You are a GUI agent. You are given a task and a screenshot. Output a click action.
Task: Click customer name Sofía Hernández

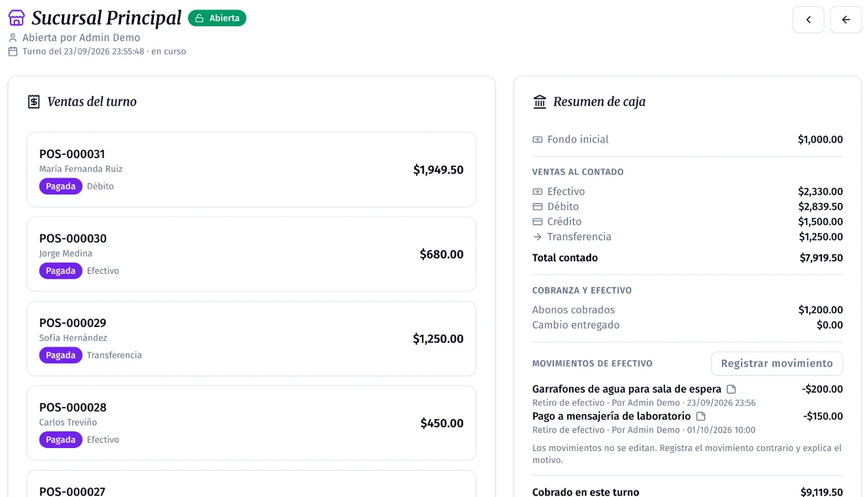click(73, 338)
